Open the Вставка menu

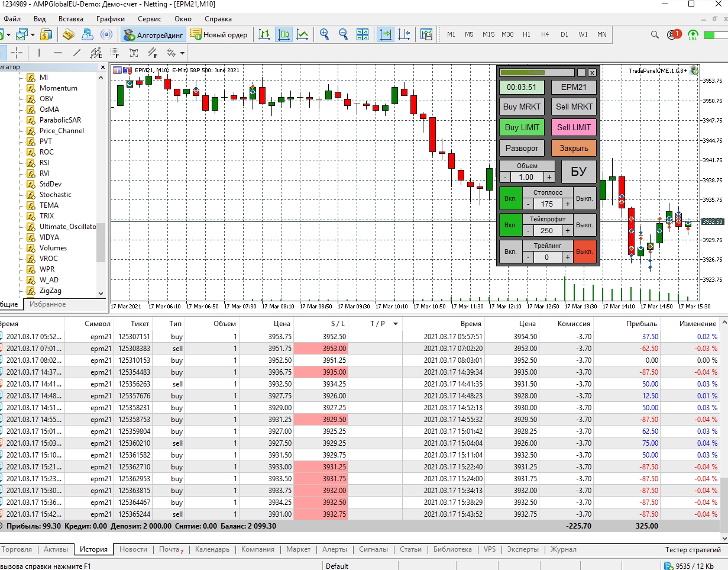coord(70,18)
